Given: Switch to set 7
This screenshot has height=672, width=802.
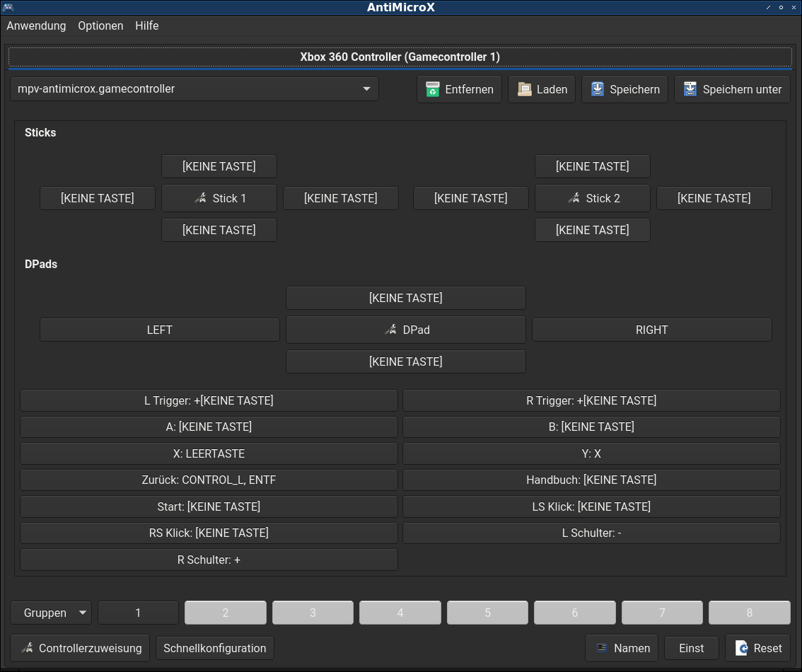Looking at the screenshot, I should click(662, 613).
